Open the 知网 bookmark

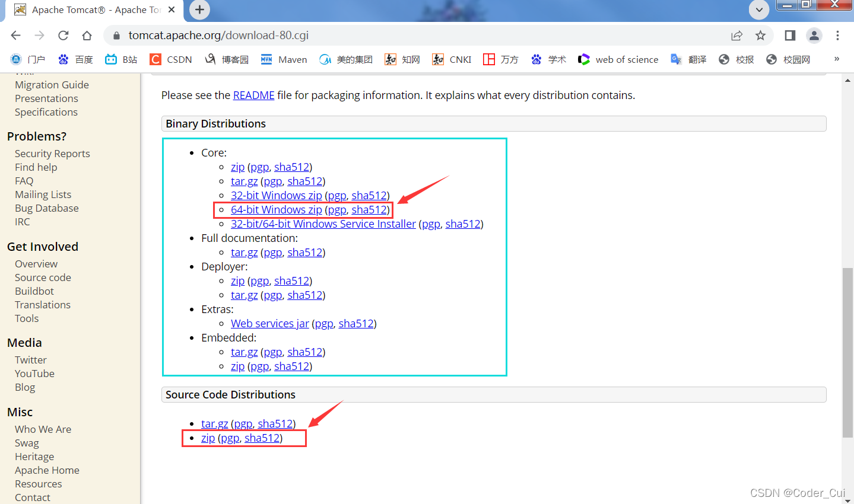click(402, 59)
